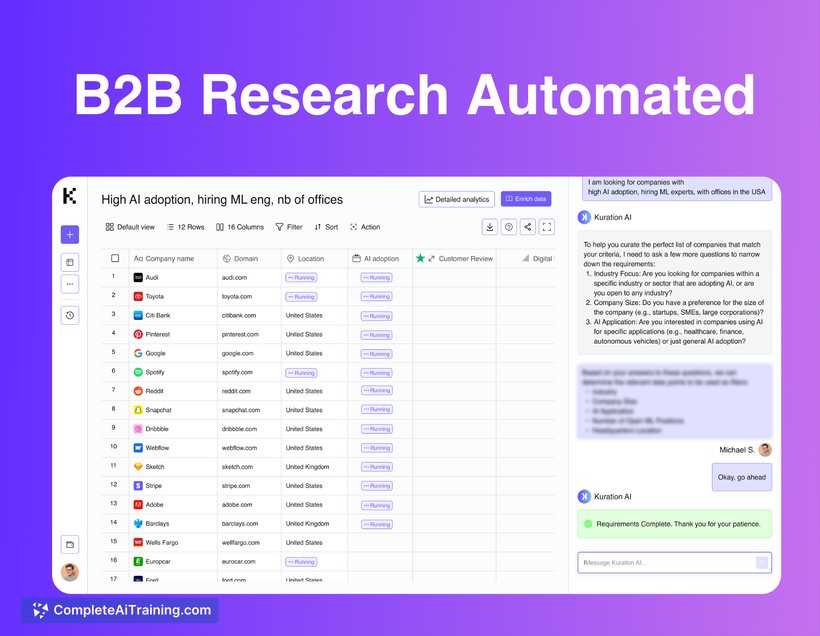Click the barclays.com domain cell
820x636 pixels.
click(x=240, y=524)
